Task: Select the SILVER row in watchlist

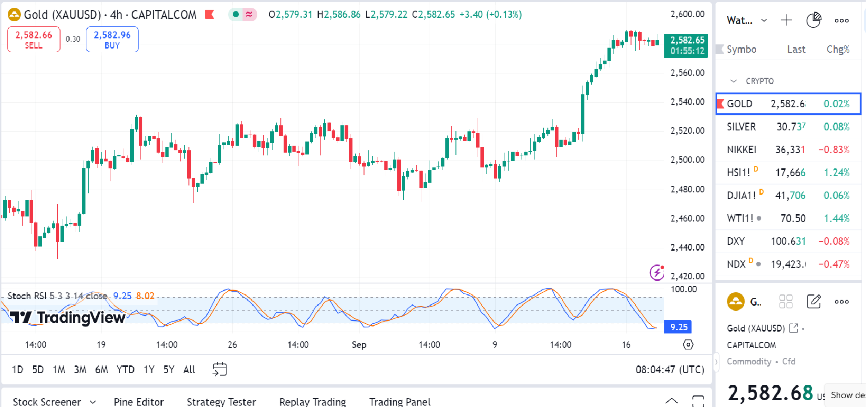Action: click(x=788, y=127)
